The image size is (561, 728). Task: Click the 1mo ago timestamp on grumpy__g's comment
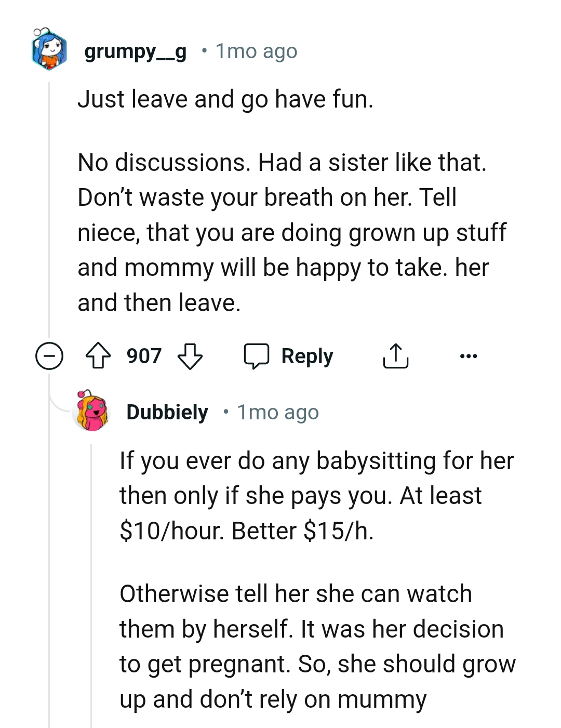point(256,51)
